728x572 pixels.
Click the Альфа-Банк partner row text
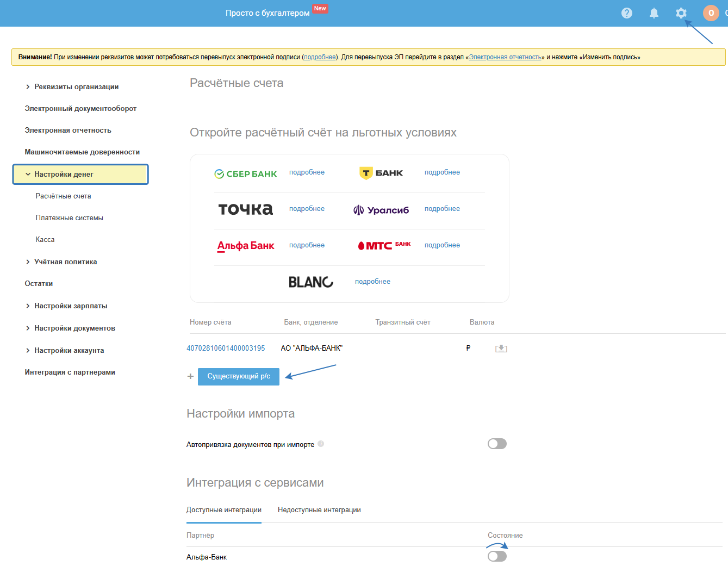click(x=207, y=557)
